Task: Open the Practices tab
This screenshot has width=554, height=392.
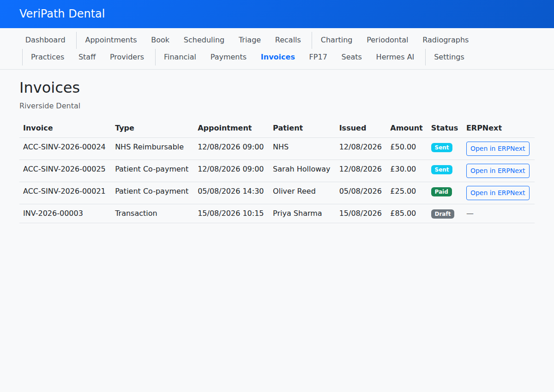Action: pos(48,57)
